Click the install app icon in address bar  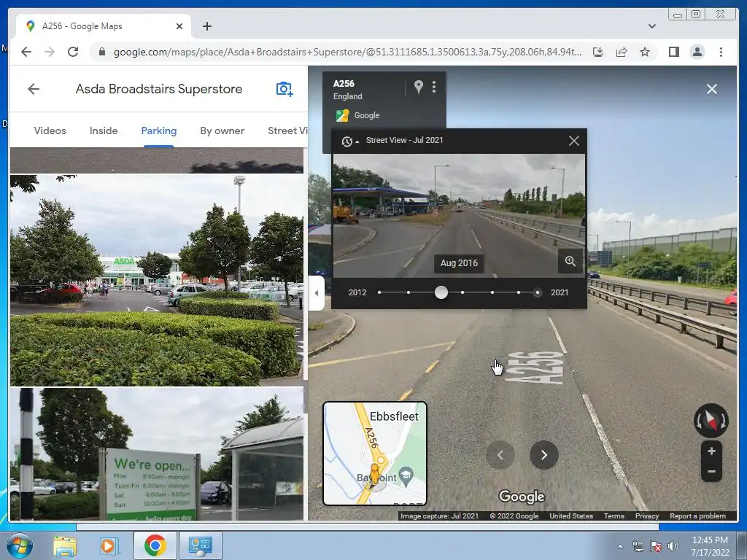pyautogui.click(x=598, y=52)
